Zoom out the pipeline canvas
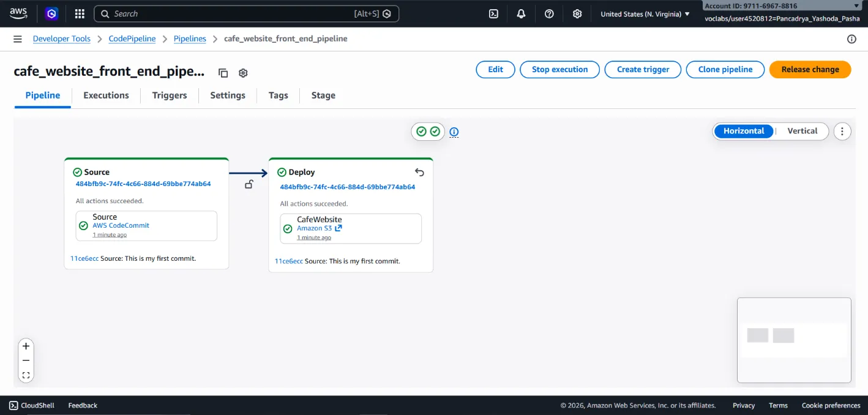 (26, 361)
